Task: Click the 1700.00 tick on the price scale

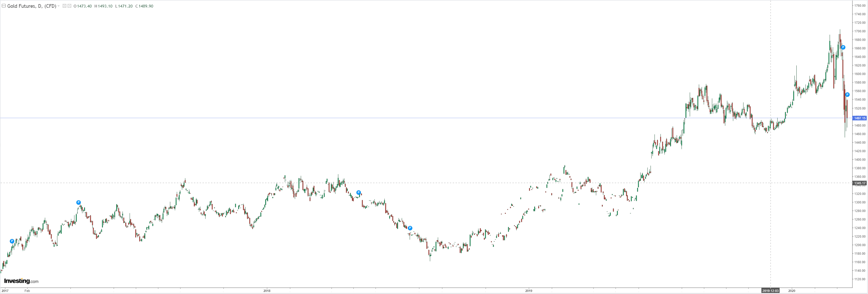Action: tap(859, 31)
